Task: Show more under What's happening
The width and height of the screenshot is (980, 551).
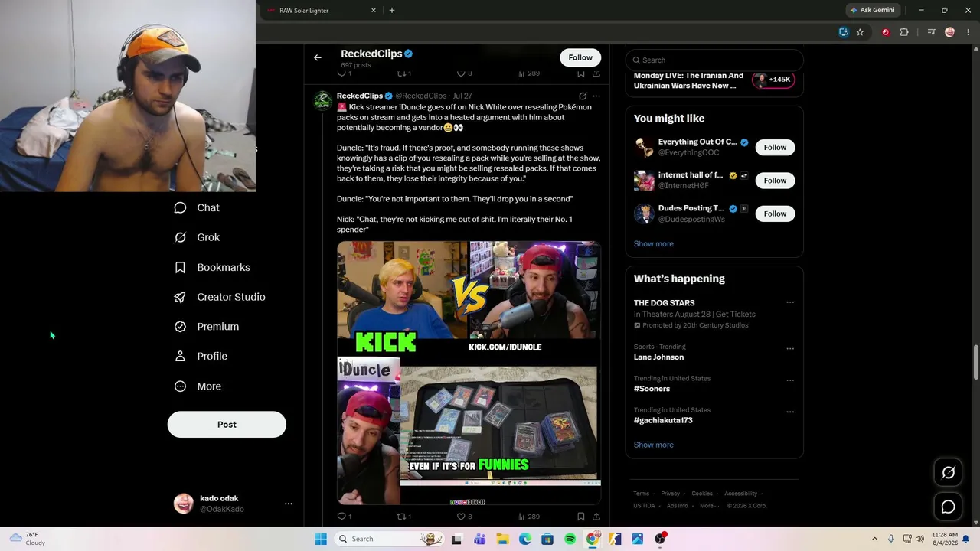Action: coord(654,445)
